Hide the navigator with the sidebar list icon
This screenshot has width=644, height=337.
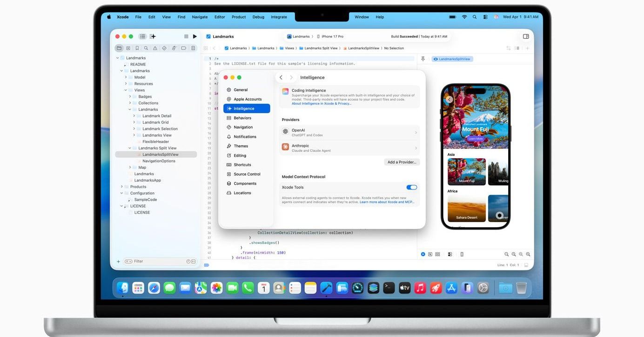tap(142, 36)
